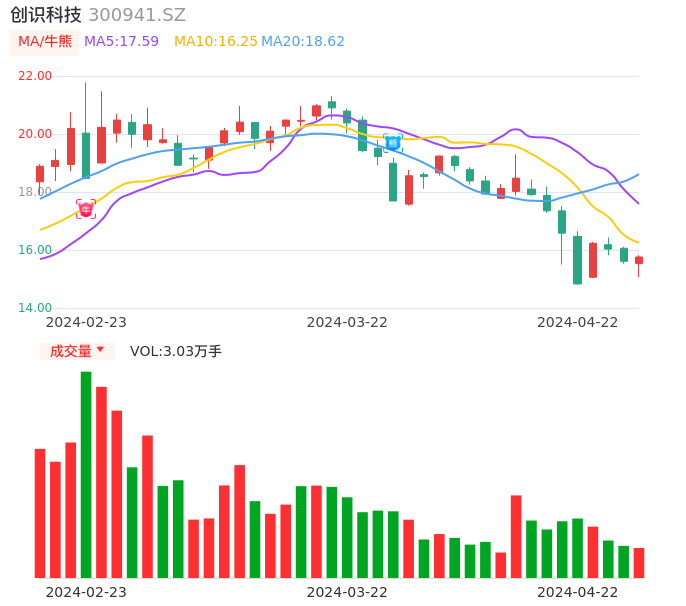Click the 2024-02-23 date under candlestick chart
This screenshot has width=686, height=606.
click(86, 323)
